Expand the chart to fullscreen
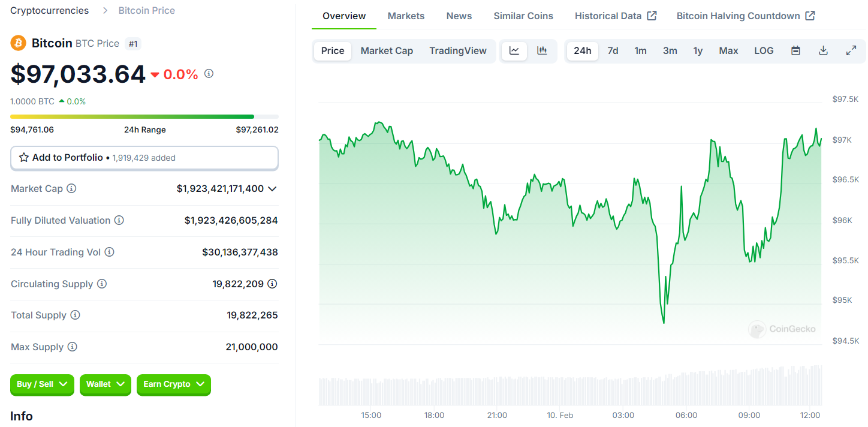This screenshot has height=427, width=868. pos(851,51)
